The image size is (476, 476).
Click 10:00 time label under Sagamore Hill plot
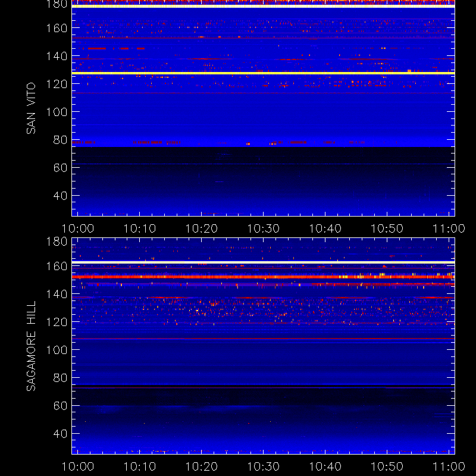78,466
